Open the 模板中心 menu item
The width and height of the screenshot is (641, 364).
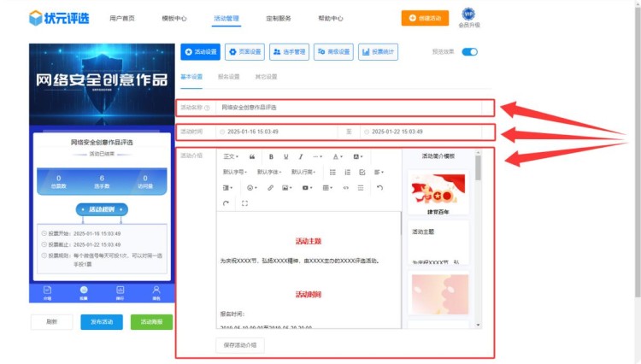coord(174,18)
